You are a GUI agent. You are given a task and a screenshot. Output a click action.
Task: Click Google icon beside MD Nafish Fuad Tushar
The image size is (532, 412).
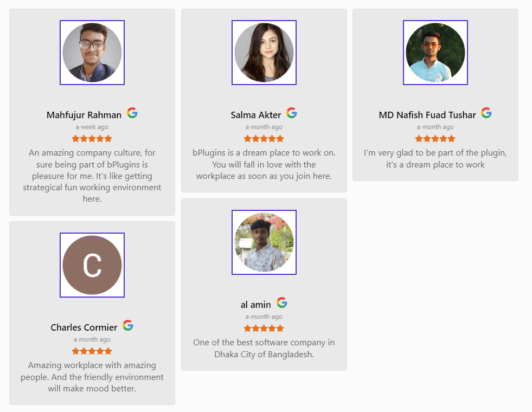point(486,113)
